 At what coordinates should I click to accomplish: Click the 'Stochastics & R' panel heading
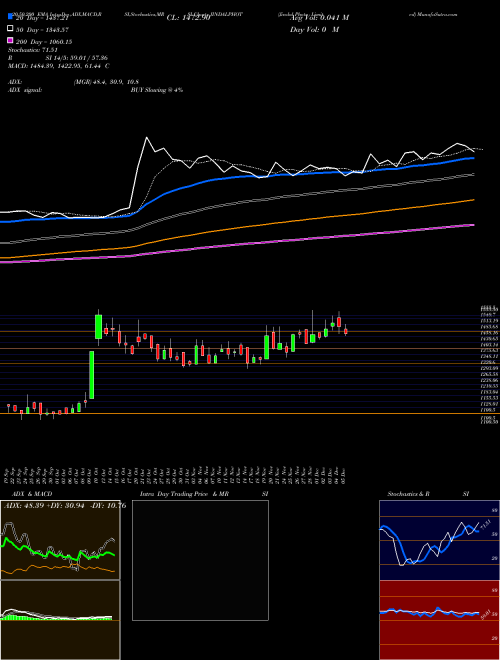pos(408,494)
